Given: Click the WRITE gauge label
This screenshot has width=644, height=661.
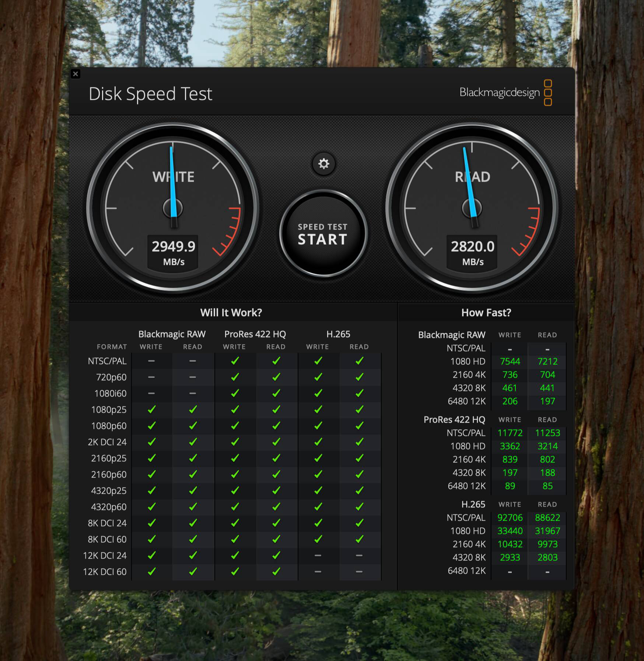Looking at the screenshot, I should click(173, 177).
